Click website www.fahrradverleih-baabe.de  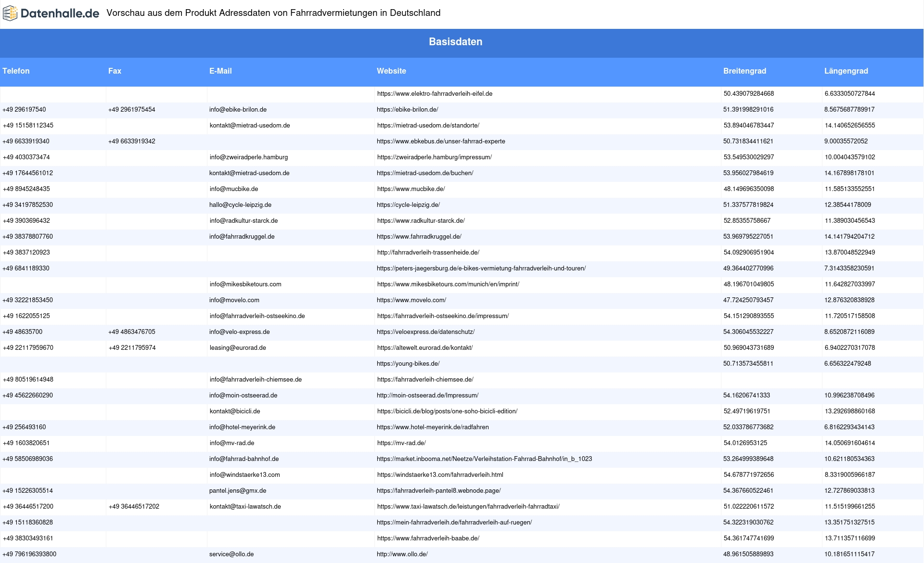pos(428,538)
